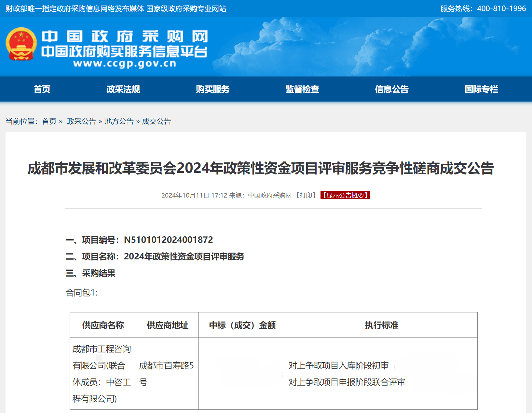Show the summary via 【显示公告概要】 button

345,195
